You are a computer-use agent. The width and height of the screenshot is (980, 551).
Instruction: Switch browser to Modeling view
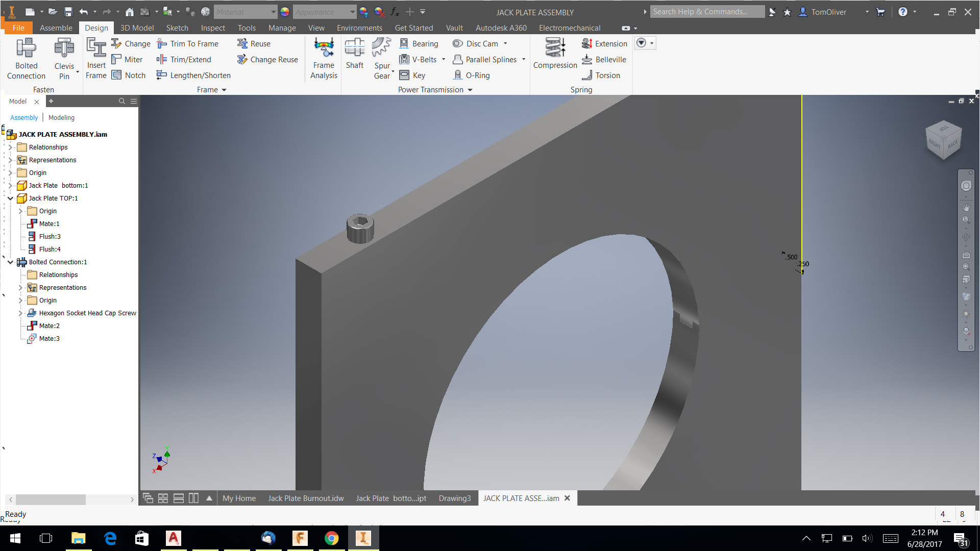point(61,118)
